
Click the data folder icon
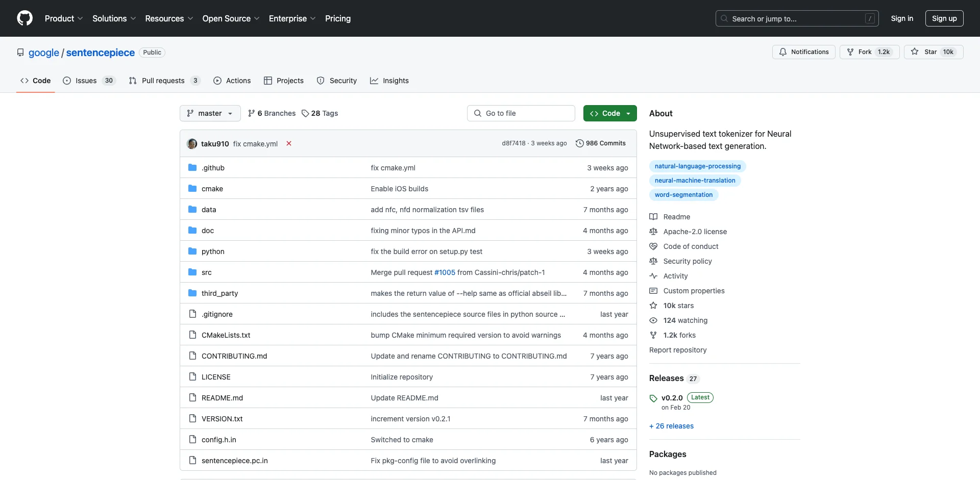click(x=192, y=210)
